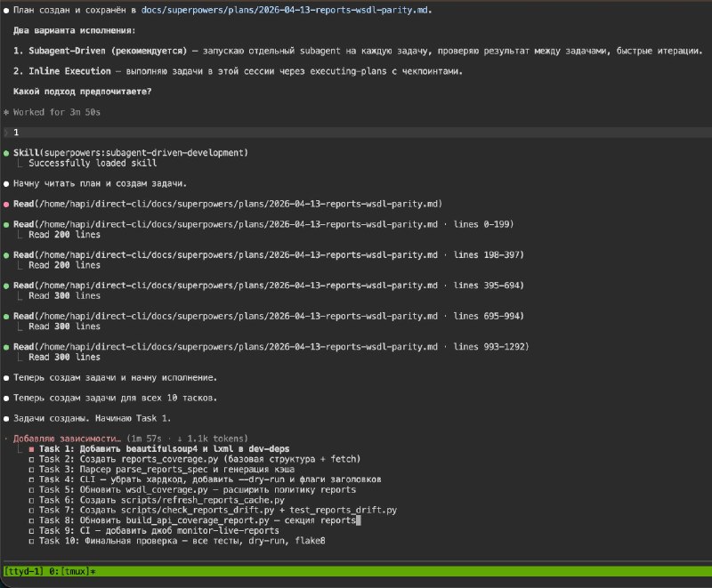
Task: Click the green bullet beside Skill(superpowers:subagent-driven-development)
Action: 6,153
